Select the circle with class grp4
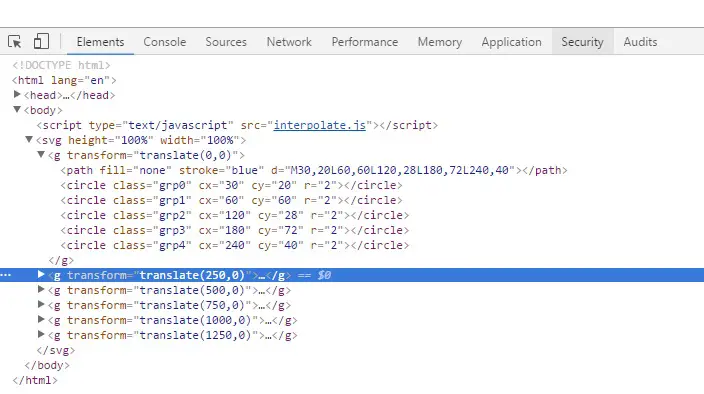 235,245
